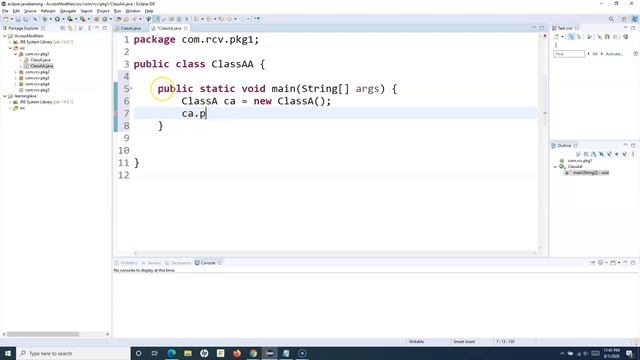Viewport: 640px width, 360px height.
Task: Toggle the Categorized view in Task List
Action: click(571, 37)
